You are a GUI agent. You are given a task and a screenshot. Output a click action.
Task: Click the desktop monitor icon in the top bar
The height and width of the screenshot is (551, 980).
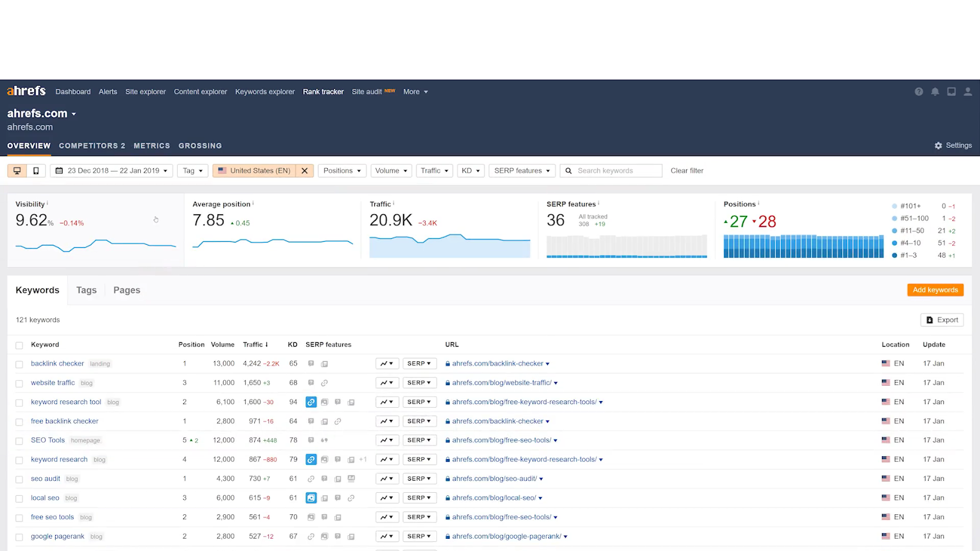pos(951,92)
